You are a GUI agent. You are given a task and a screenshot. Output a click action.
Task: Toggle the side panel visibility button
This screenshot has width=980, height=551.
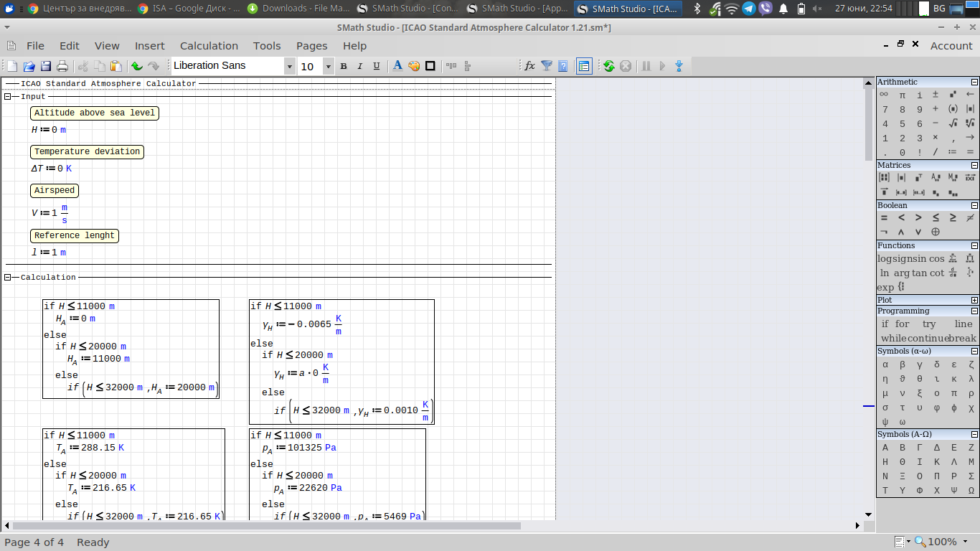[x=584, y=66]
